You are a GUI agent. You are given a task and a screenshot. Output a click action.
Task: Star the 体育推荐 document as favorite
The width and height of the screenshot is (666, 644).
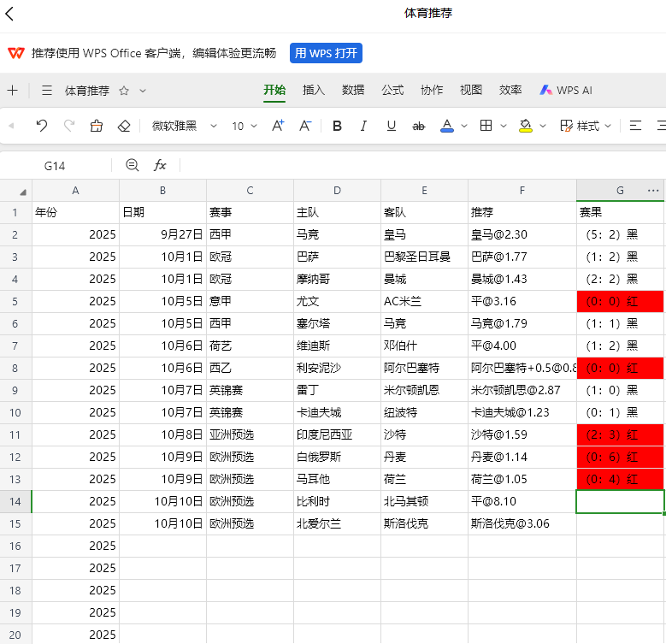coord(123,91)
